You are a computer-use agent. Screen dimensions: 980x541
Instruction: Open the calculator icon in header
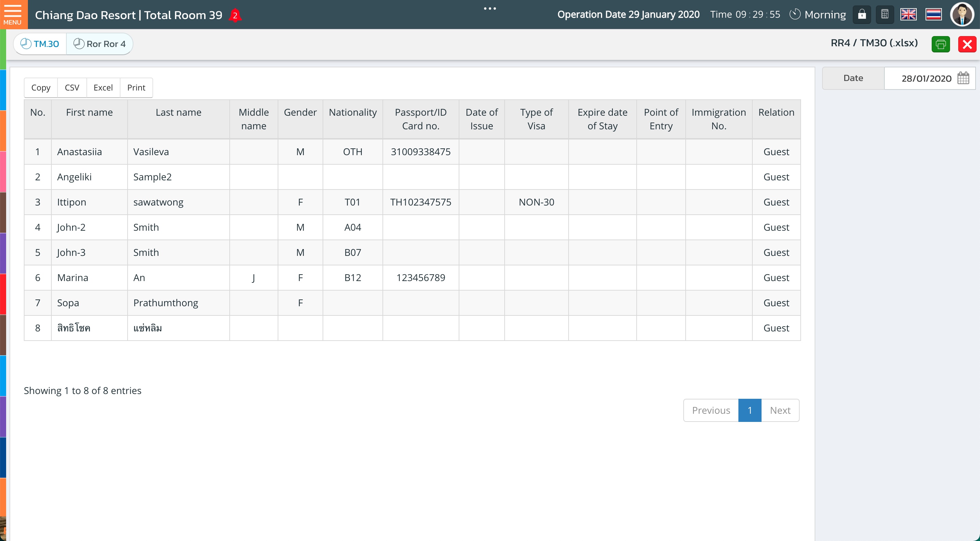884,15
